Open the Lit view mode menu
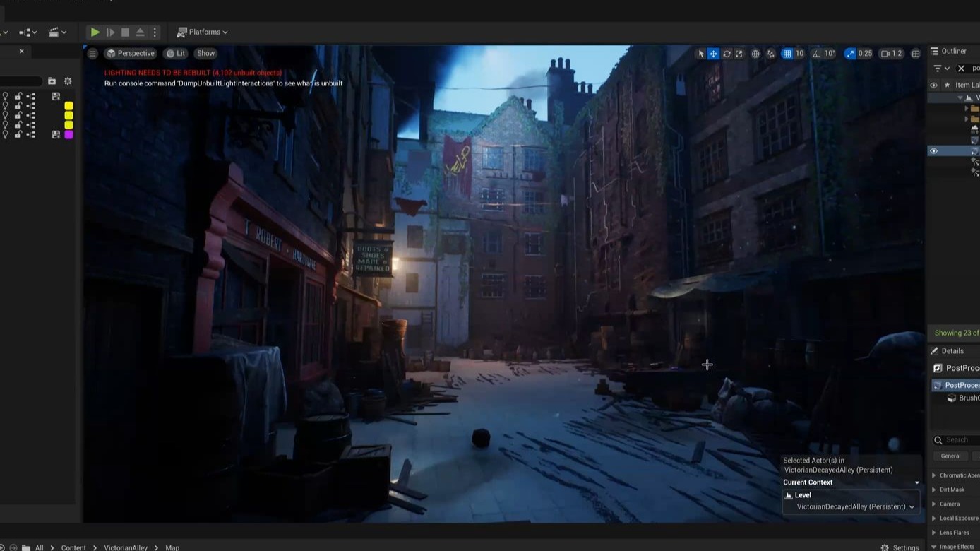980x551 pixels. tap(176, 53)
